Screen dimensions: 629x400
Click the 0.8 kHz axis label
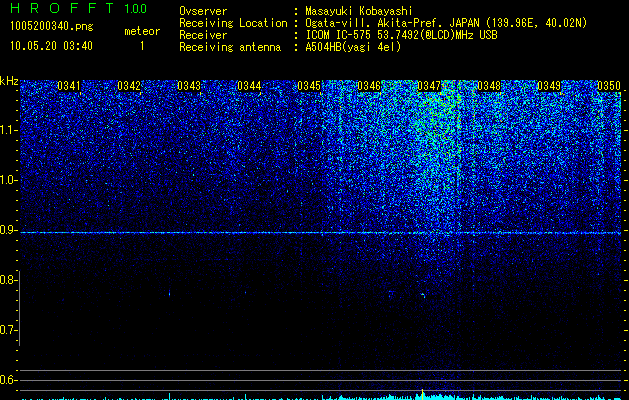(x=8, y=280)
